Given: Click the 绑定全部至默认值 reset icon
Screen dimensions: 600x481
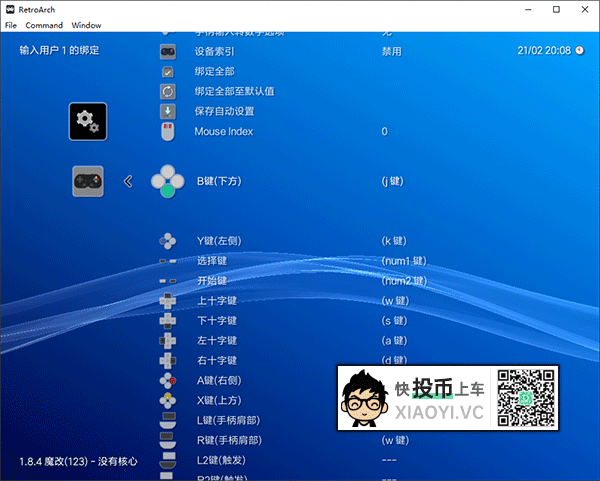Looking at the screenshot, I should [x=168, y=91].
